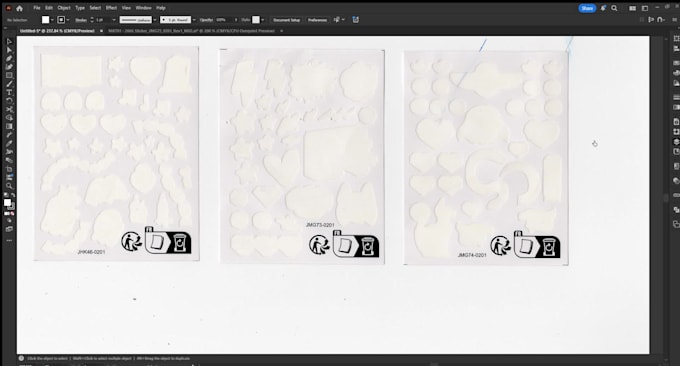680x366 pixels.
Task: Open the Effect menu
Action: tap(111, 8)
